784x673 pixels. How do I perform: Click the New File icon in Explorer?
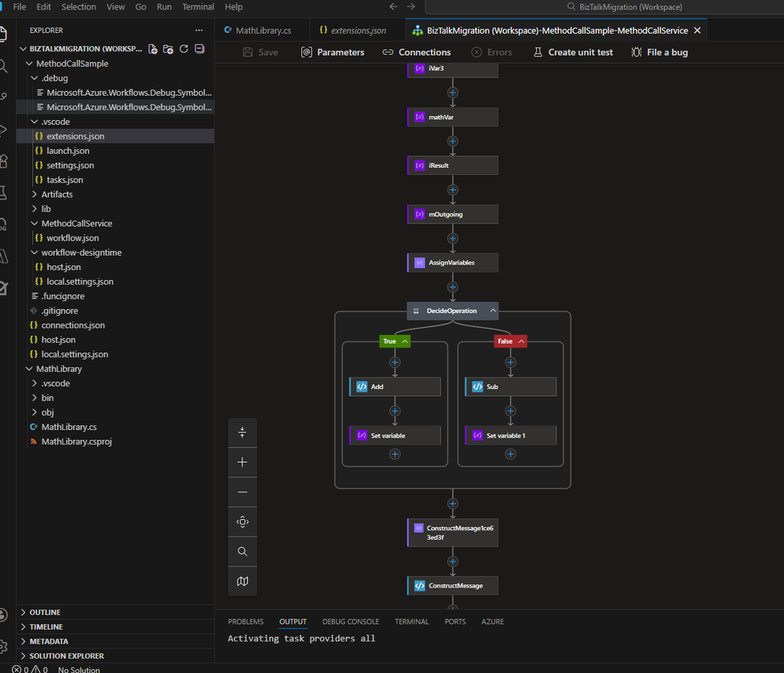[x=152, y=49]
